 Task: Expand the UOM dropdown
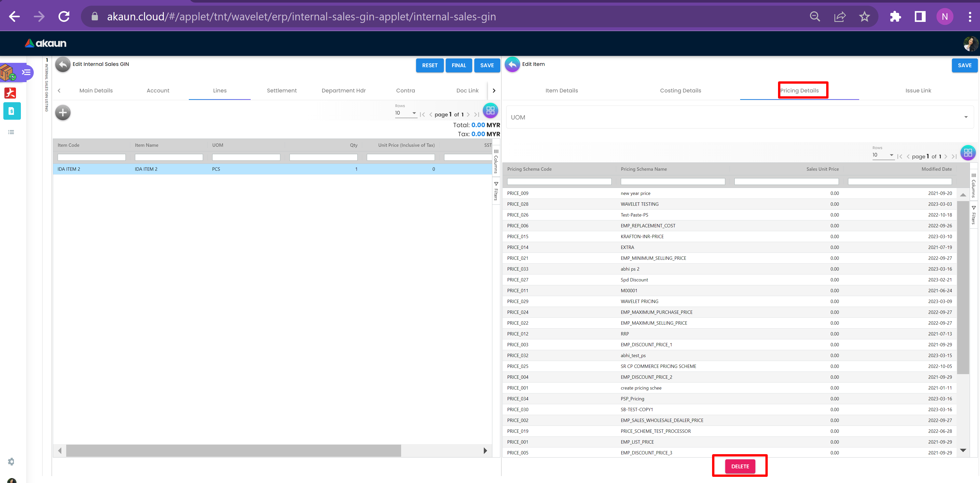pos(966,117)
